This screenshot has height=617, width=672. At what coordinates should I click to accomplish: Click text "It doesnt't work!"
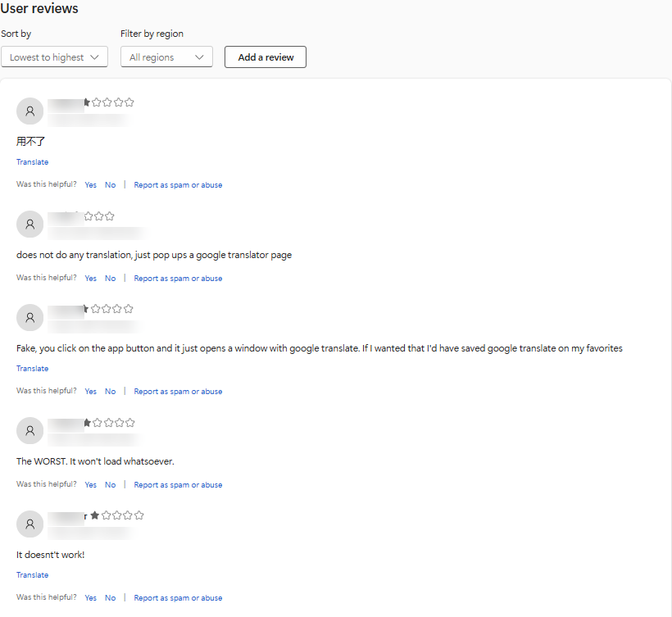[x=50, y=555]
